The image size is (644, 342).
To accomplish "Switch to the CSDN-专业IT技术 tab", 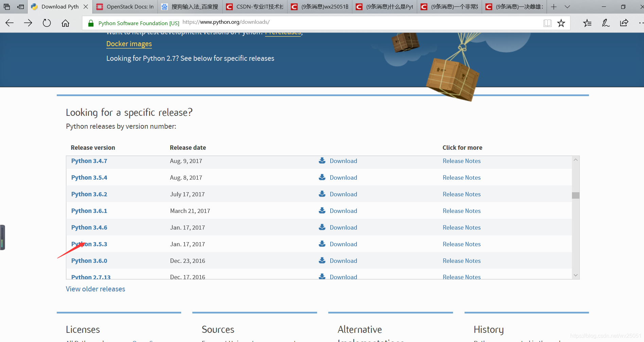I will click(x=255, y=6).
